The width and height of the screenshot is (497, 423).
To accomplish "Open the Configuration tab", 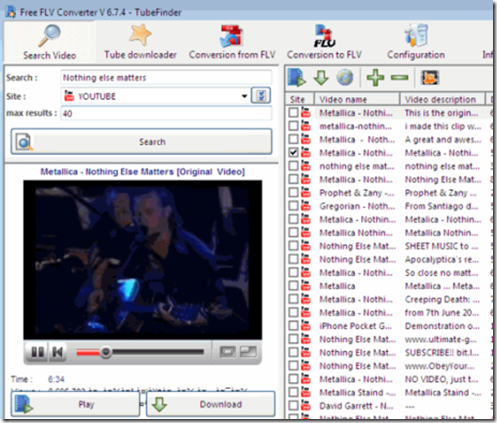I will tap(416, 42).
